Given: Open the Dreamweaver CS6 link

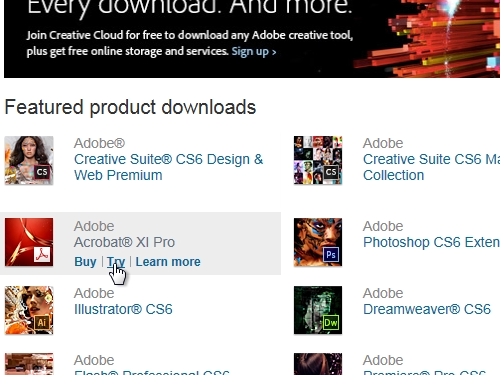Looking at the screenshot, I should click(x=427, y=309).
